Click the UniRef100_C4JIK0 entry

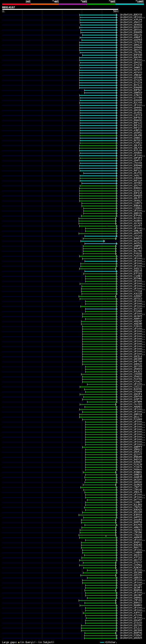(x=131, y=404)
